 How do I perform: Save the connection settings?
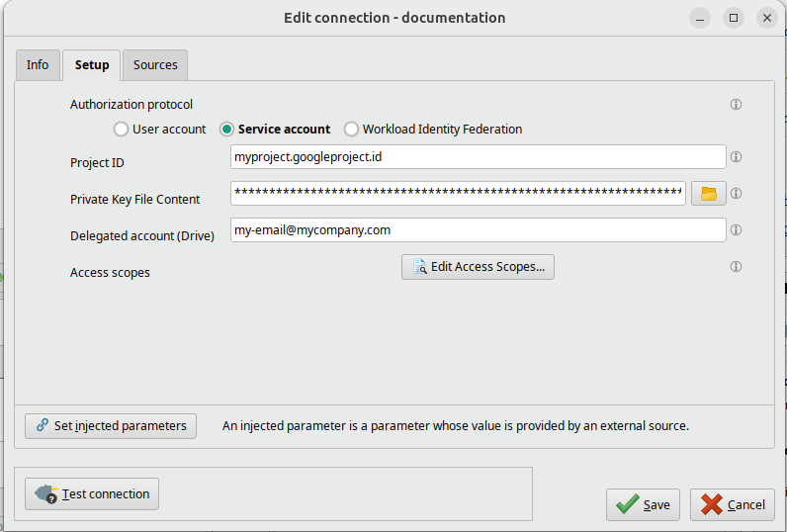643,504
